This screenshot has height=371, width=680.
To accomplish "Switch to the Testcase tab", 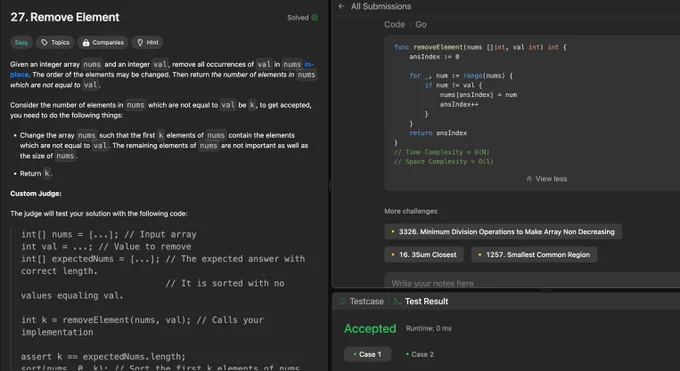I will (x=362, y=301).
